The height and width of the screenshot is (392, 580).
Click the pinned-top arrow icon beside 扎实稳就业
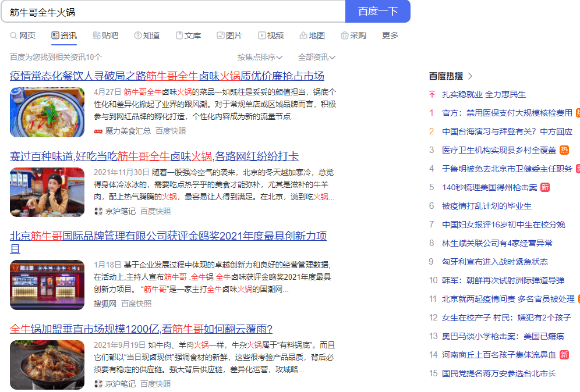pos(432,95)
